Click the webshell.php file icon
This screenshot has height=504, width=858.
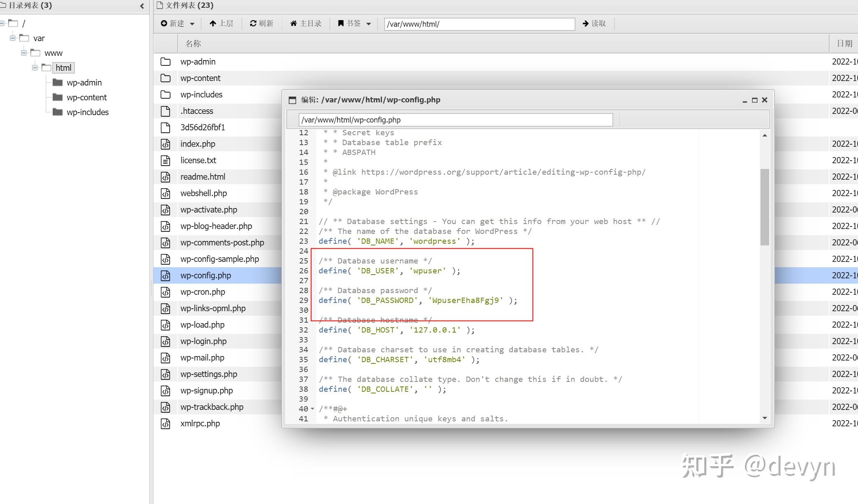click(165, 193)
